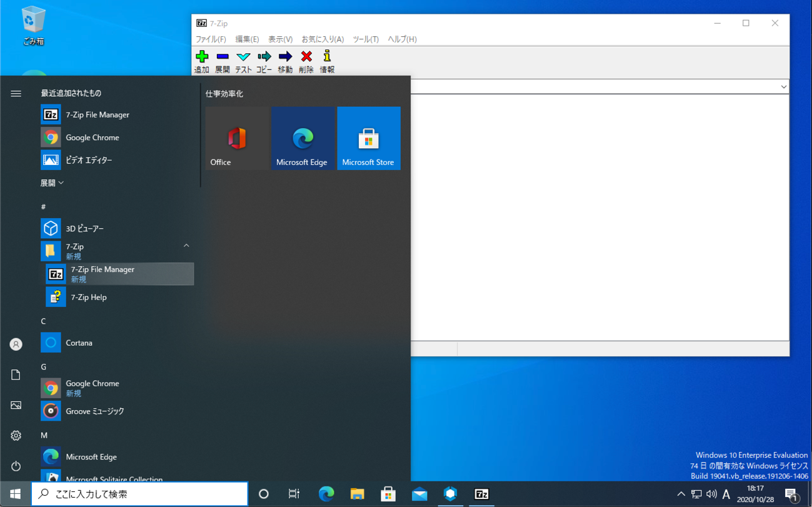Click the taskbar search box
Screen dimensions: 812x507
click(139, 494)
